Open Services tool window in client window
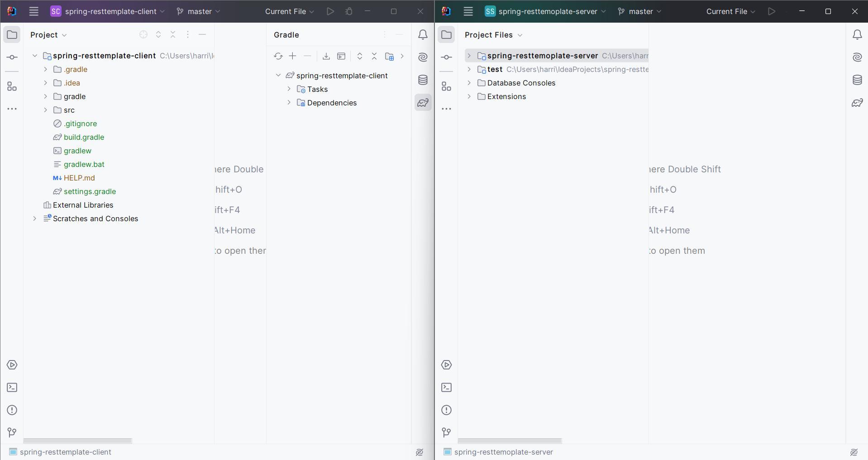 point(12,365)
